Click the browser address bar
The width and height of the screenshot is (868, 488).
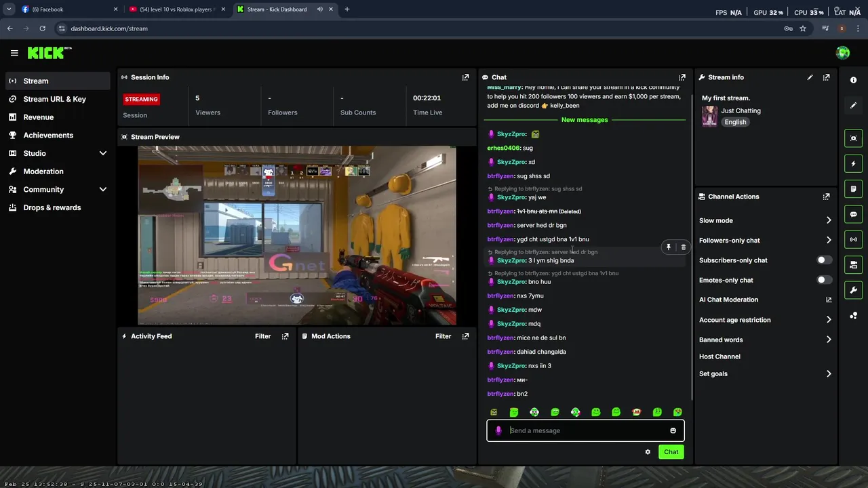420,28
